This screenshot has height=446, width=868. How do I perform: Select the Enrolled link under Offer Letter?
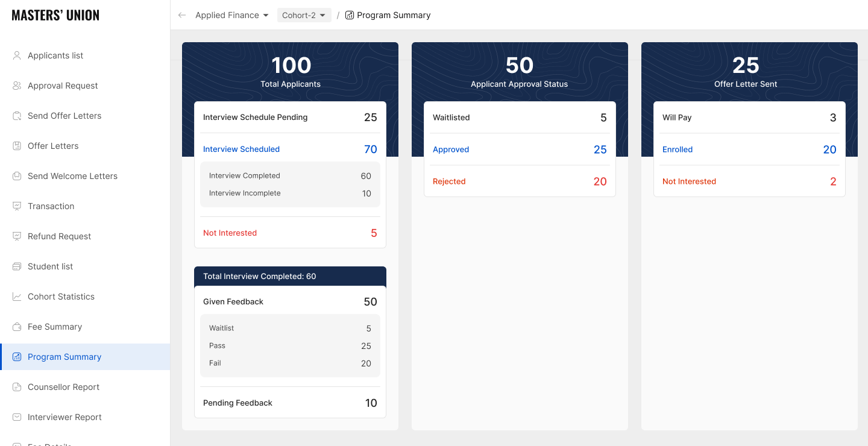[x=678, y=149]
